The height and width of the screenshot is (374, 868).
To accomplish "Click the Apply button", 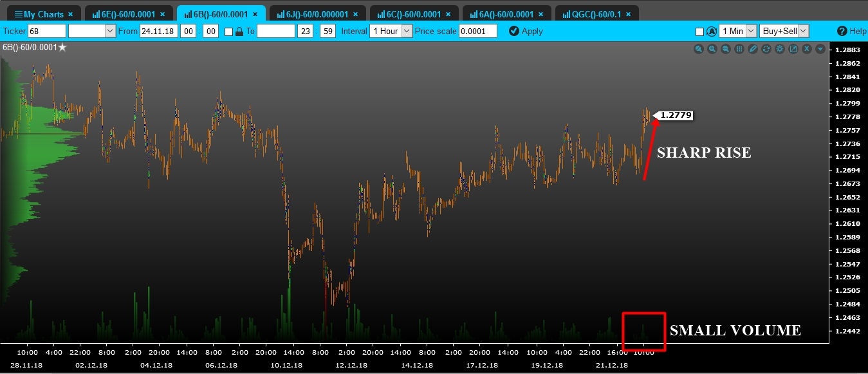I will point(526,31).
